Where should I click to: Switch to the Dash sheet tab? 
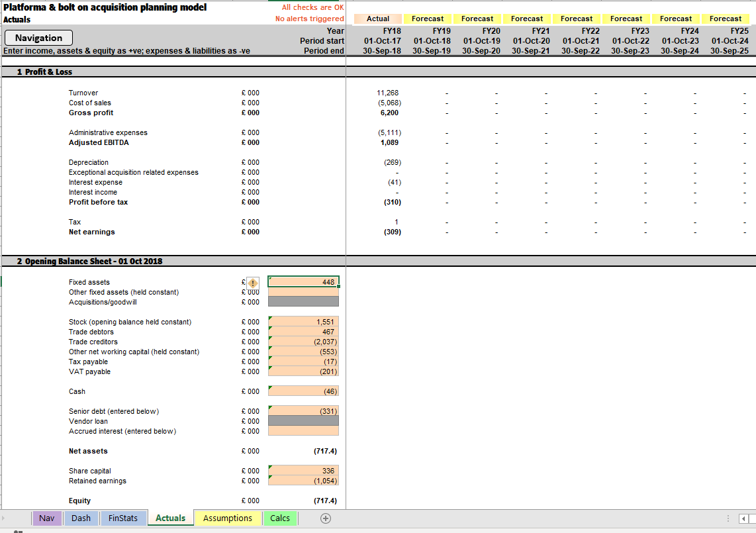tap(81, 518)
